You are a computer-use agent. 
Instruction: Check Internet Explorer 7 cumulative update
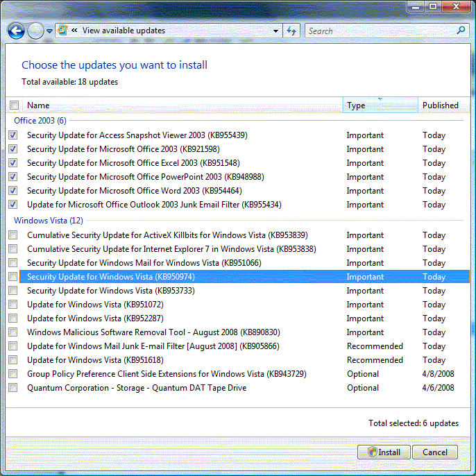point(13,249)
